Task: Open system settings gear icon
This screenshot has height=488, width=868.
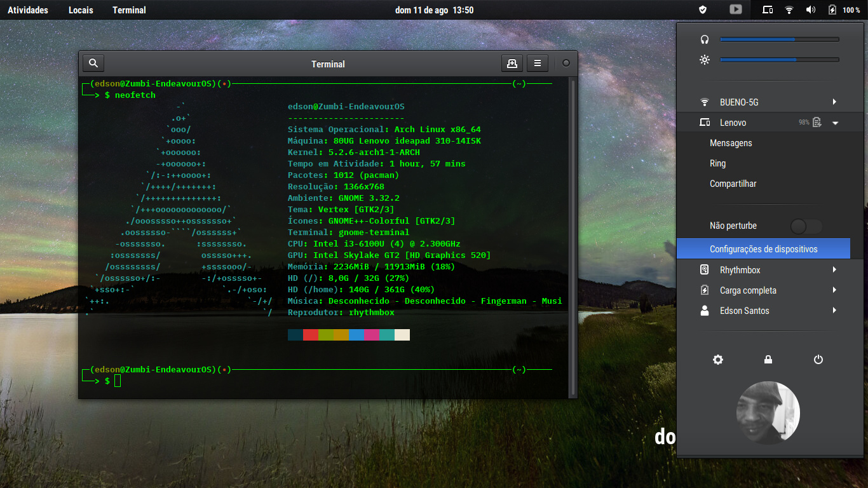Action: 718,360
